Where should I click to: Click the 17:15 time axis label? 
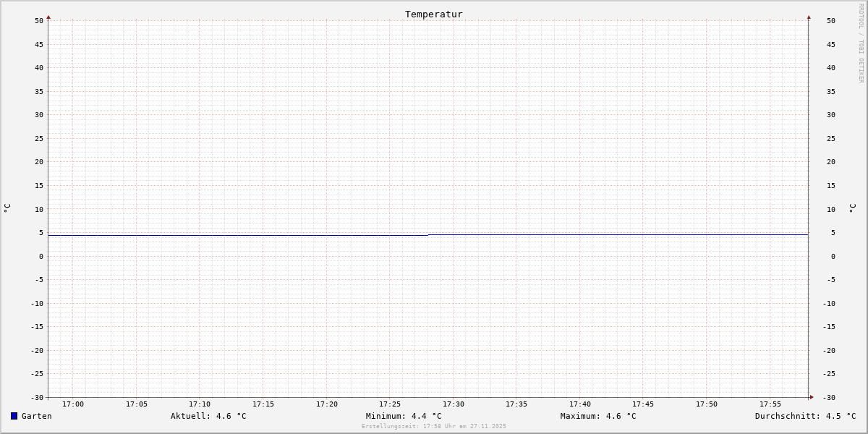(263, 404)
